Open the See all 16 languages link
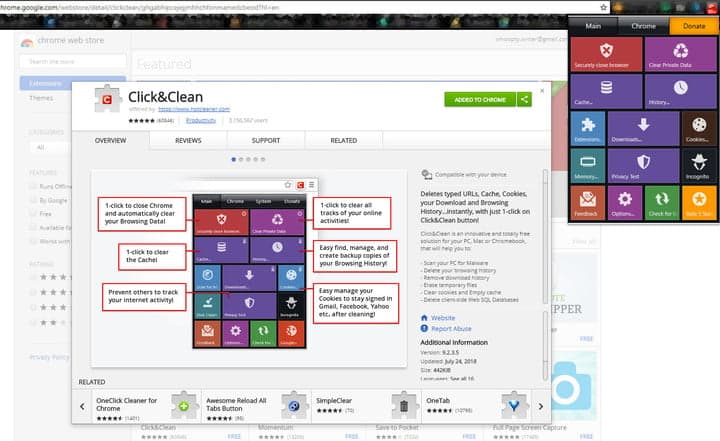 click(x=462, y=379)
